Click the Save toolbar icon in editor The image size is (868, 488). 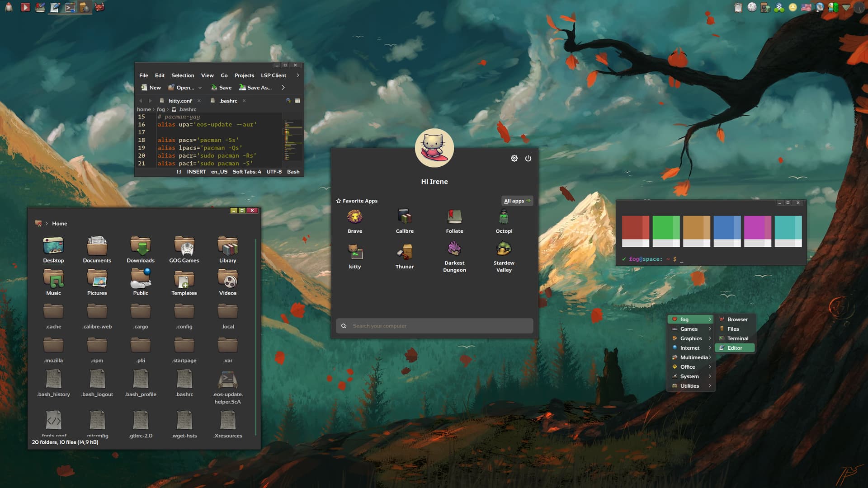click(x=221, y=88)
